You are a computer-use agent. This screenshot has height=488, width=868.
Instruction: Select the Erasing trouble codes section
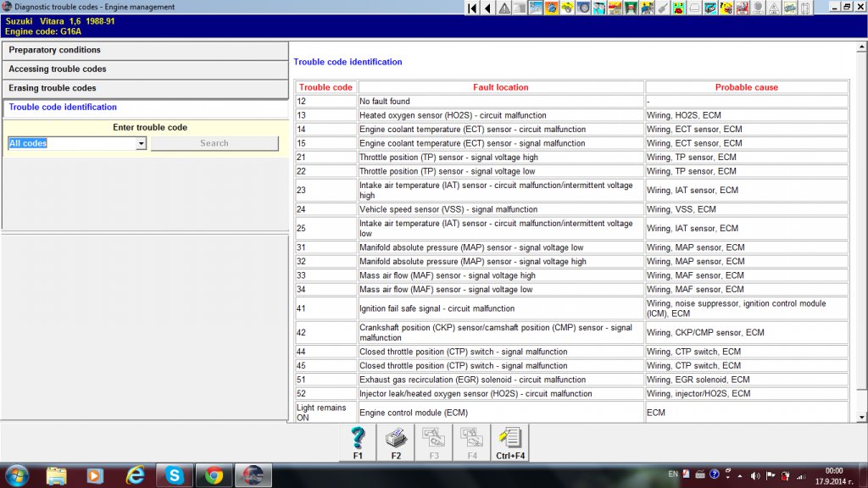(x=144, y=88)
